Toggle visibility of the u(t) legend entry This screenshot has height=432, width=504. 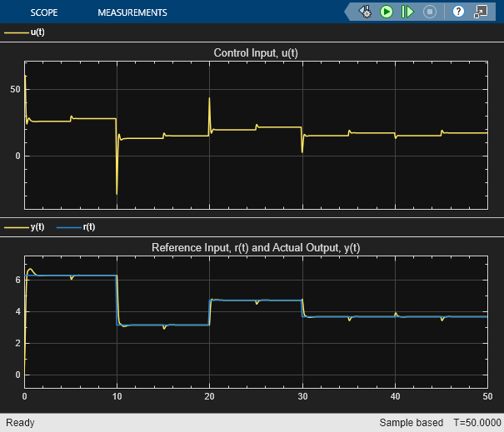pyautogui.click(x=37, y=32)
